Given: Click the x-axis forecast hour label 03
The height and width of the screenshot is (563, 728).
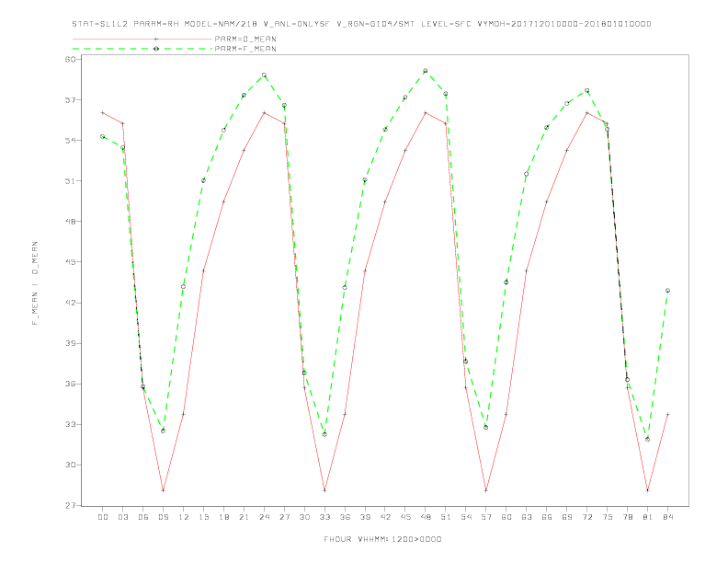Looking at the screenshot, I should click(x=122, y=517).
